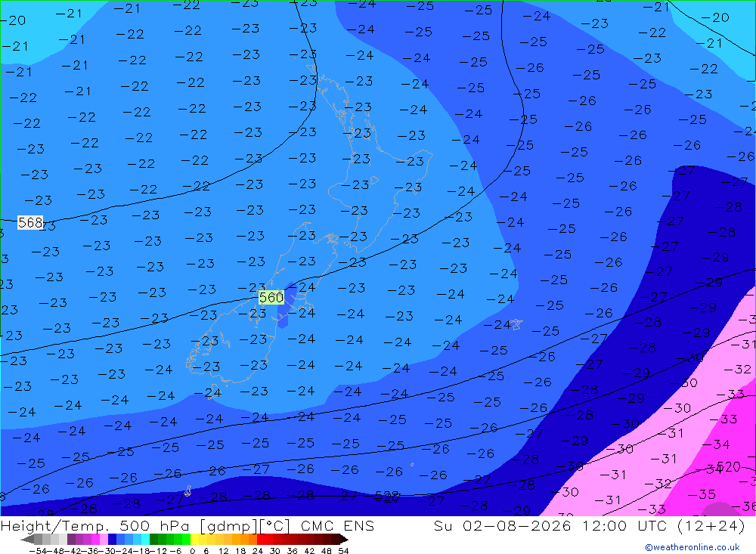Pick the dark green -12 legend swatch
This screenshot has width=756, height=554.
[x=153, y=540]
